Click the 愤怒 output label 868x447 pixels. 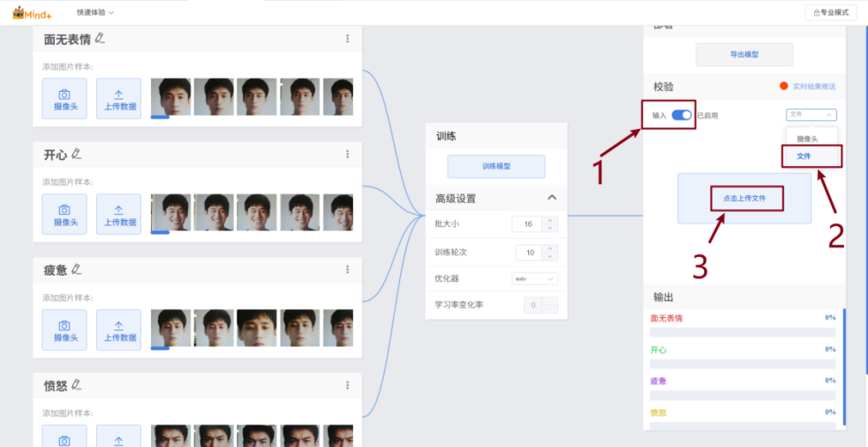point(659,412)
